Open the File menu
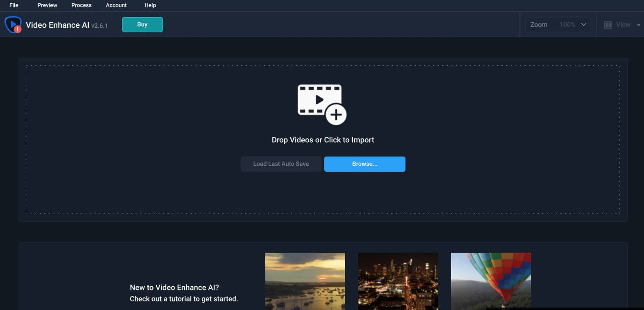The image size is (644, 310). coord(14,5)
